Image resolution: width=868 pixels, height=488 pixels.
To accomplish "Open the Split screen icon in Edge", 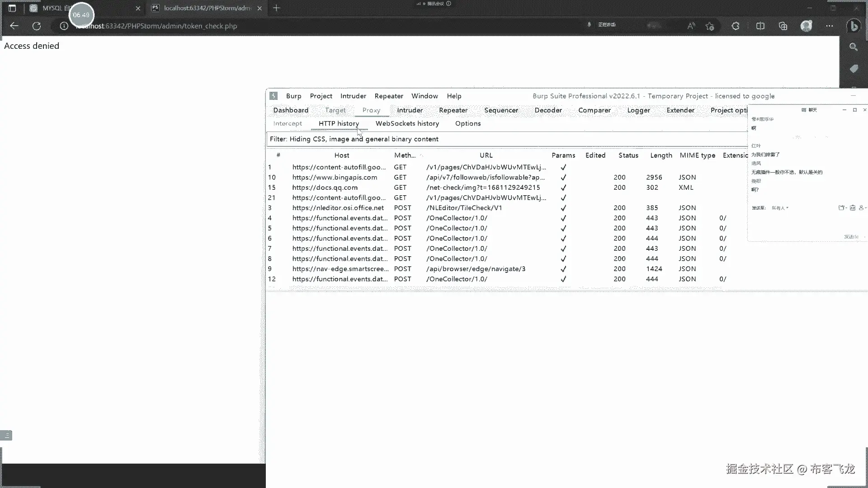I will (760, 26).
